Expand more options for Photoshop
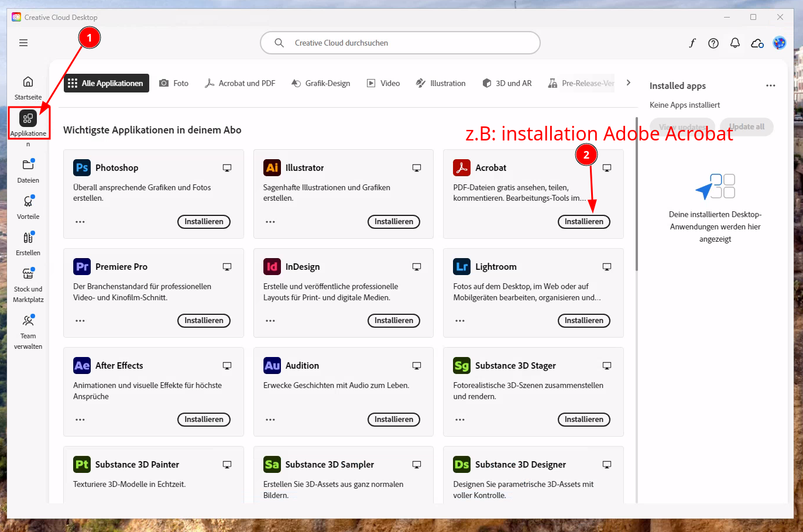This screenshot has height=532, width=803. [80, 222]
